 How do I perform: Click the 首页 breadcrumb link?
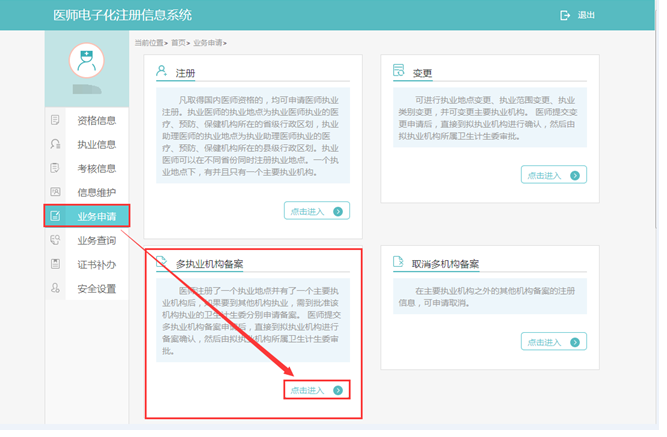click(179, 43)
